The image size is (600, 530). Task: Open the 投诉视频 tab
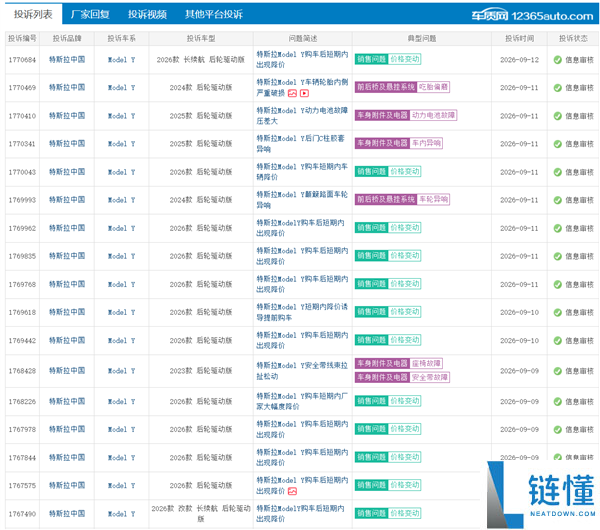pos(147,15)
